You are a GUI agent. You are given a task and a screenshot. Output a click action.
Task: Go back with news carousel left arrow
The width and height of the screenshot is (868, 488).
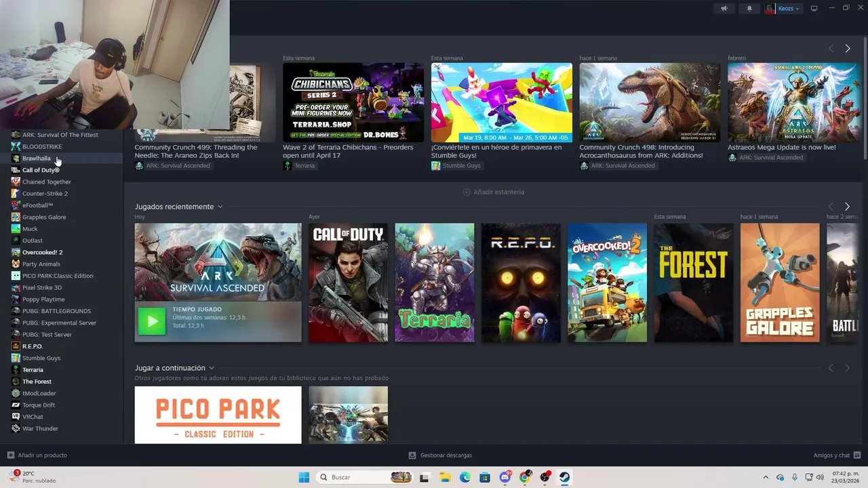831,48
